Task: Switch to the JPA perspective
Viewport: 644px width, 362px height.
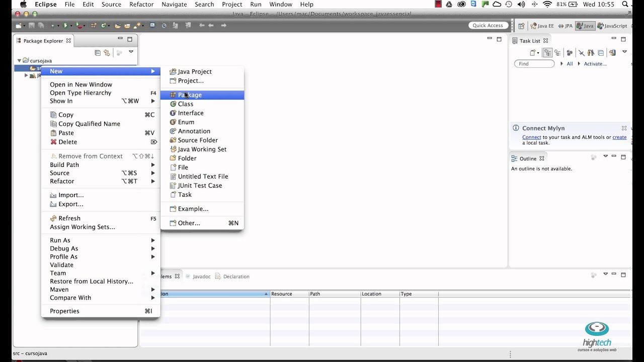Action: click(x=566, y=26)
